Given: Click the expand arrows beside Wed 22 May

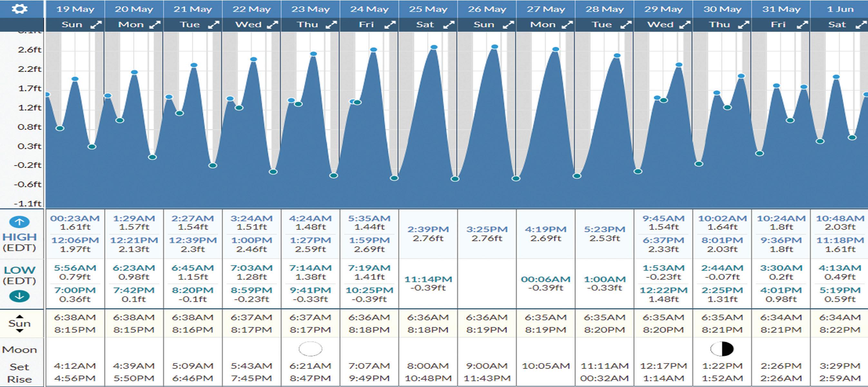Looking at the screenshot, I should click(272, 25).
